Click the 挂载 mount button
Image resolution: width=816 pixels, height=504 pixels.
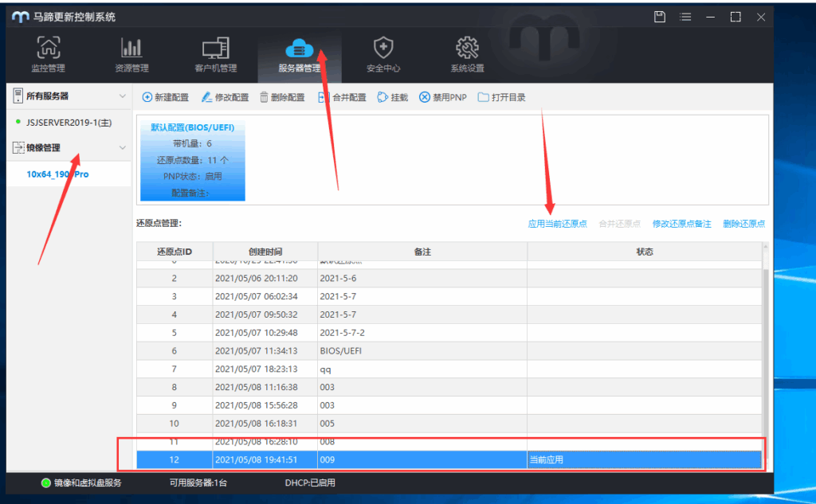point(392,97)
